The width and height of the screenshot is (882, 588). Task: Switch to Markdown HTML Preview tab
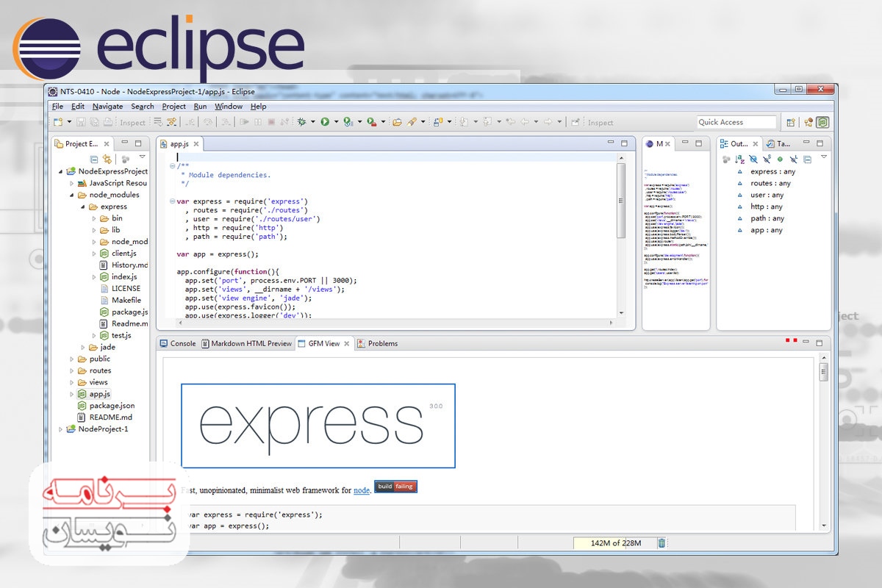(246, 343)
